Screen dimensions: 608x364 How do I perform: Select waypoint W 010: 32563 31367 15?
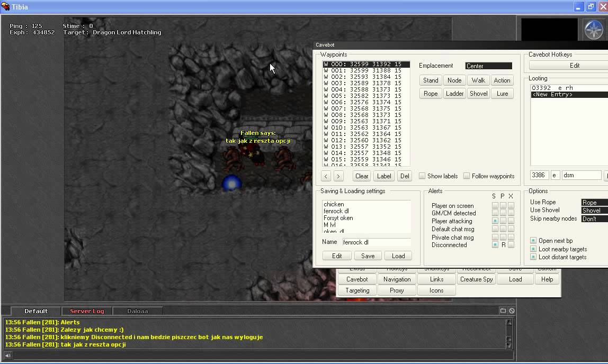(366, 128)
